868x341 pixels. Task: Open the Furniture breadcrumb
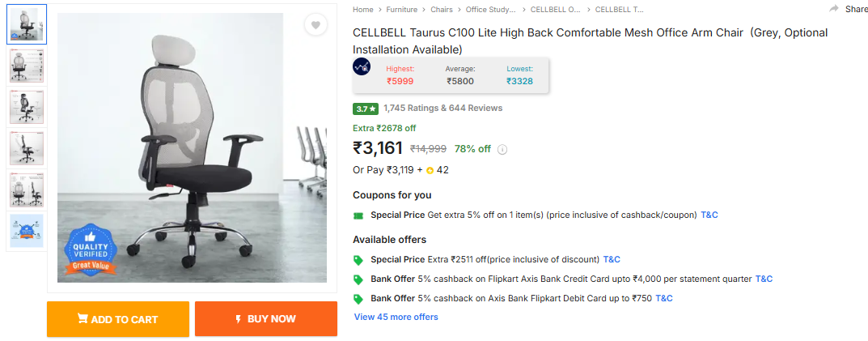[401, 10]
